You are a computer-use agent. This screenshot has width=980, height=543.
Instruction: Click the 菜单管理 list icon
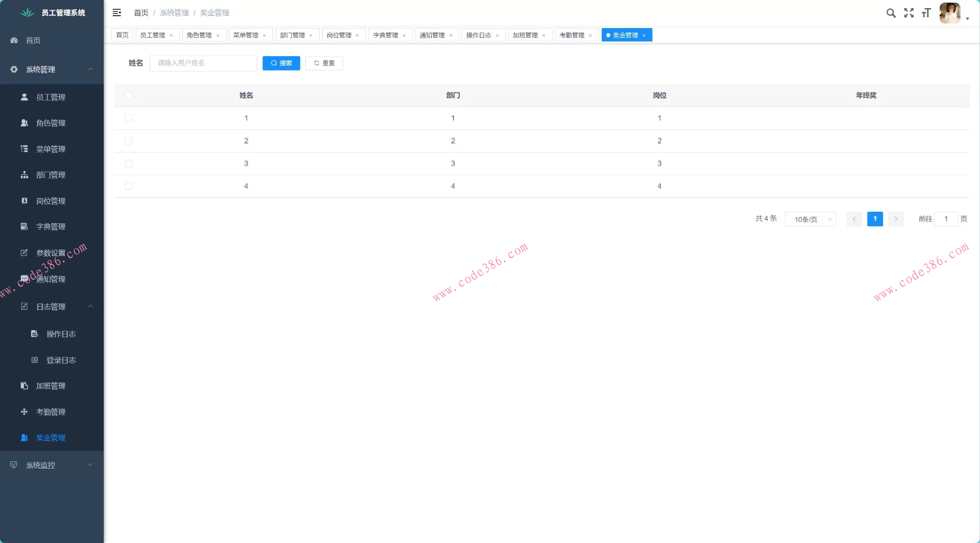point(24,149)
